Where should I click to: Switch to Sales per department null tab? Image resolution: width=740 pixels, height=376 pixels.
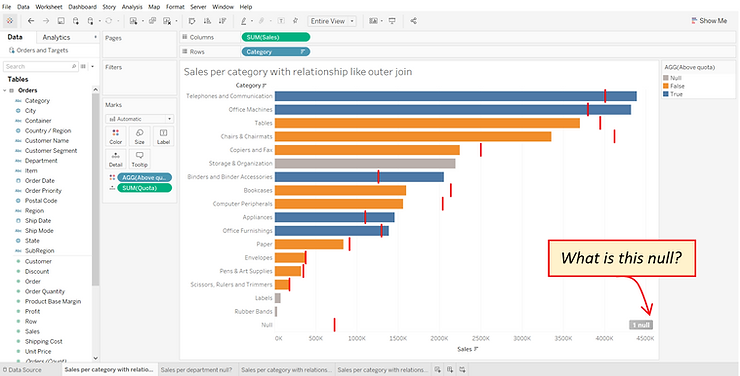196,369
